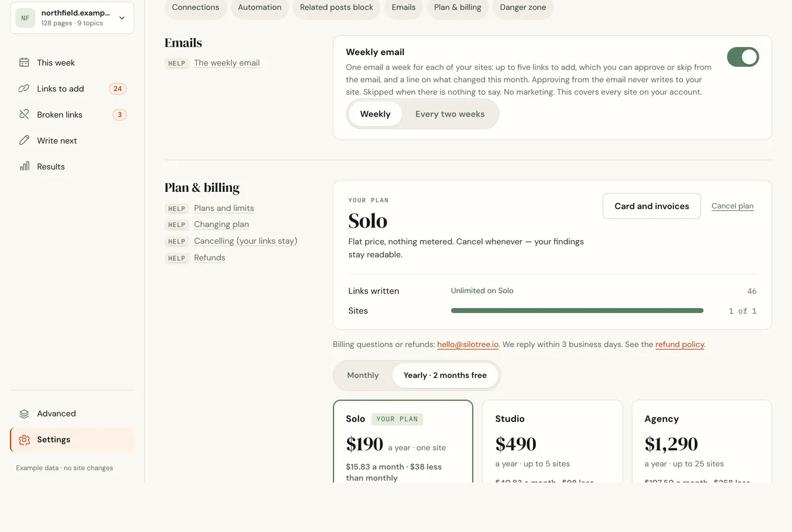Open Results in the sidebar

(72, 166)
